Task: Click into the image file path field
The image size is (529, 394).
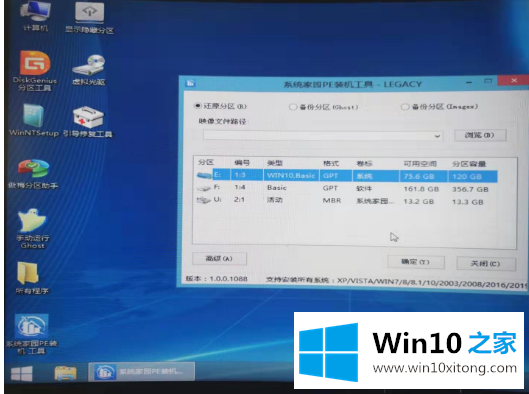Action: coord(323,136)
